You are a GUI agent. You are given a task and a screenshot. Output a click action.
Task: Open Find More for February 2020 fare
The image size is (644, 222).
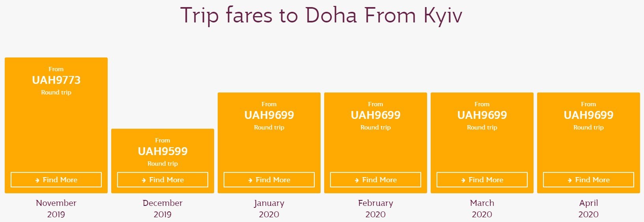375,179
